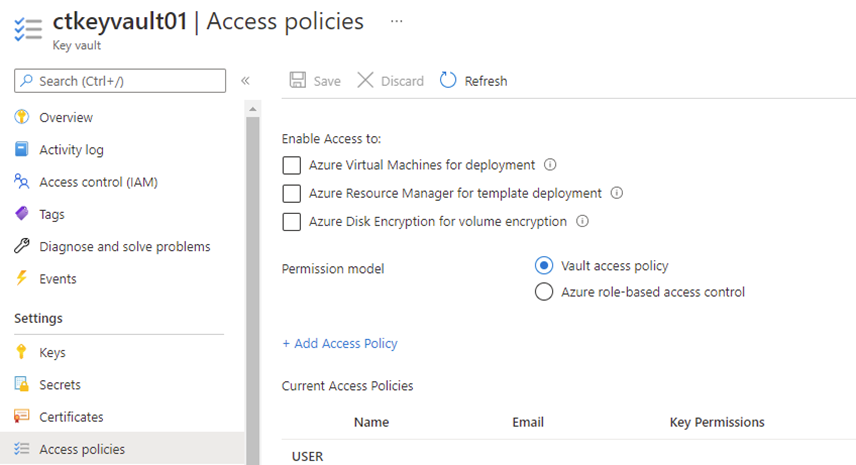Image resolution: width=856 pixels, height=465 pixels.
Task: Collapse the sidebar with double chevron
Action: click(245, 81)
